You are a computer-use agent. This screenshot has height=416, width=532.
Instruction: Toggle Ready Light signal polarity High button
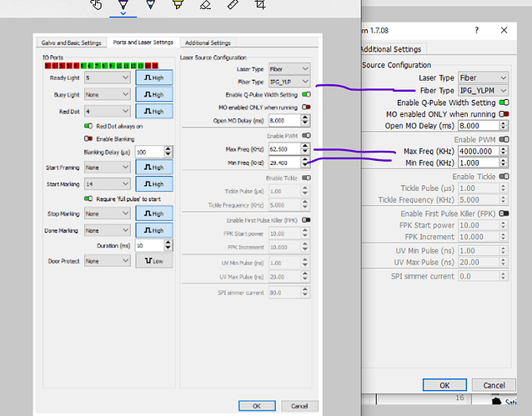[x=154, y=78]
